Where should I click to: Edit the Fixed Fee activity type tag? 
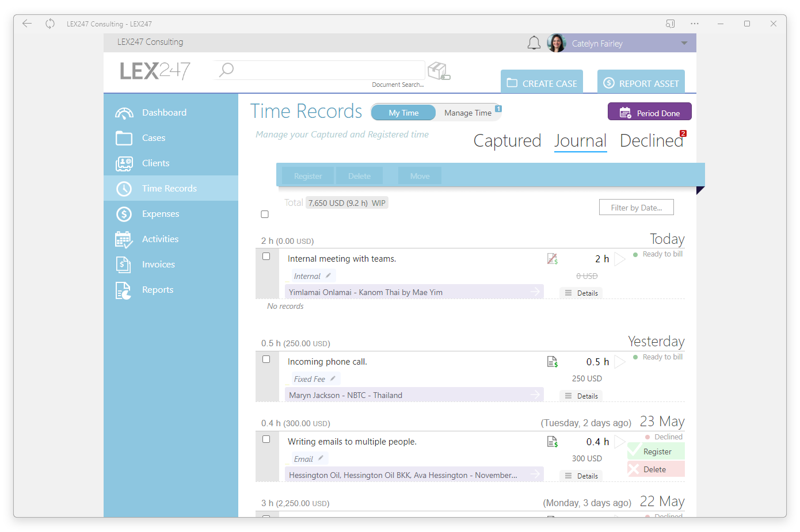coord(315,379)
